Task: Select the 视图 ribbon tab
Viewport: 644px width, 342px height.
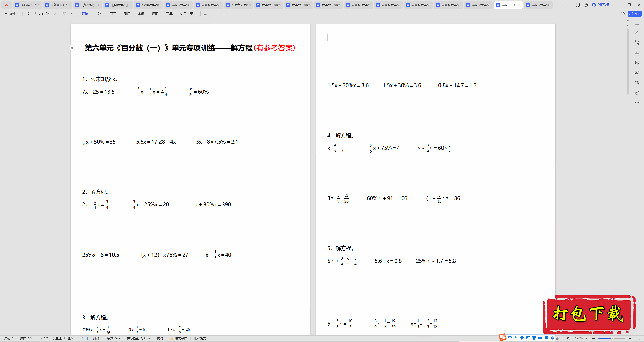Action: pos(155,14)
